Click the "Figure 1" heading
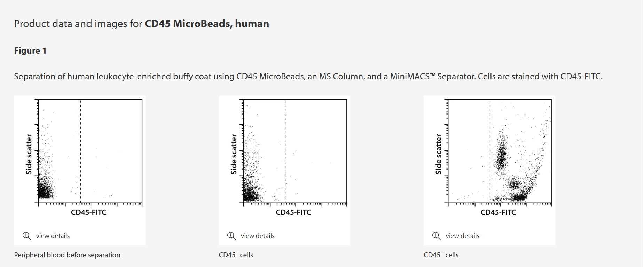 click(x=30, y=51)
